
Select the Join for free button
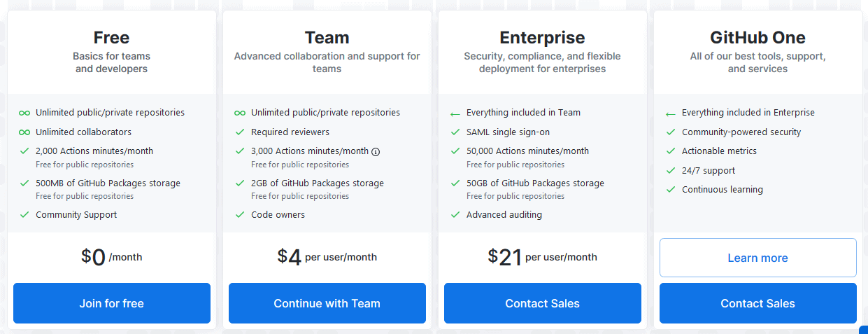point(112,303)
